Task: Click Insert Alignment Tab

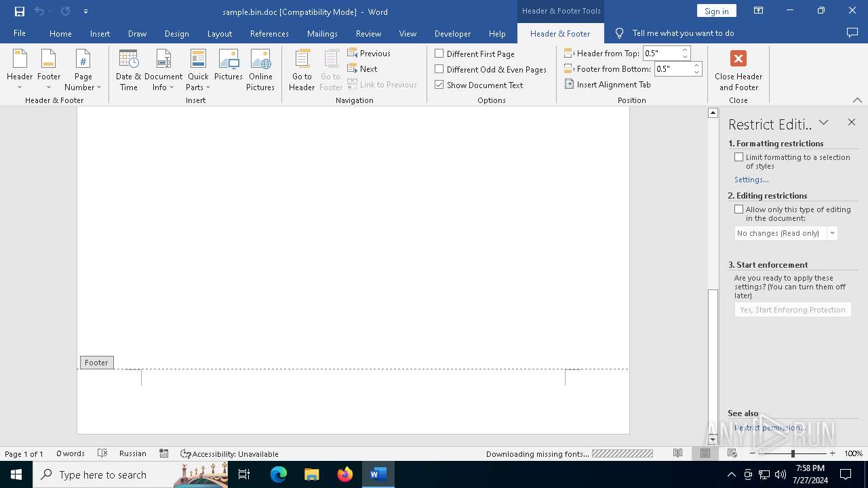Action: (x=608, y=84)
